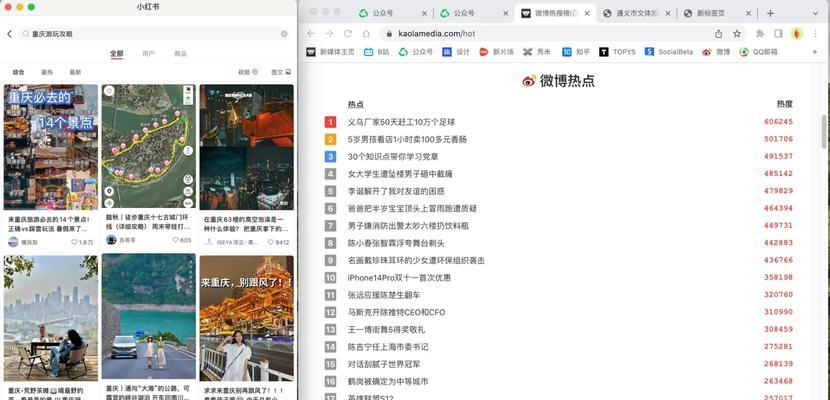The height and width of the screenshot is (400, 830).
Task: Select 综合 sort option
Action: pos(19,72)
